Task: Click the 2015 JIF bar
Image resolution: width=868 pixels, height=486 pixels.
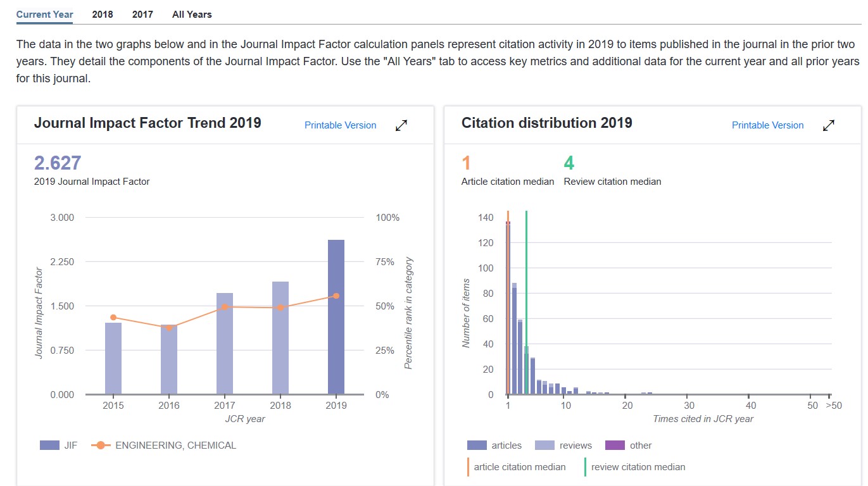Action: 113,359
